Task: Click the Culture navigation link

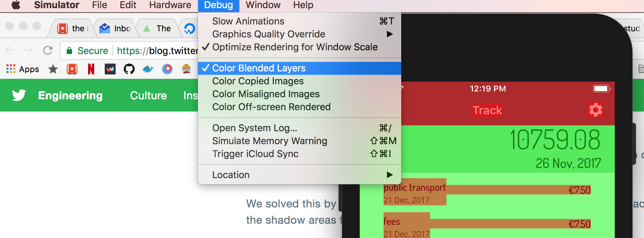Action: click(148, 96)
